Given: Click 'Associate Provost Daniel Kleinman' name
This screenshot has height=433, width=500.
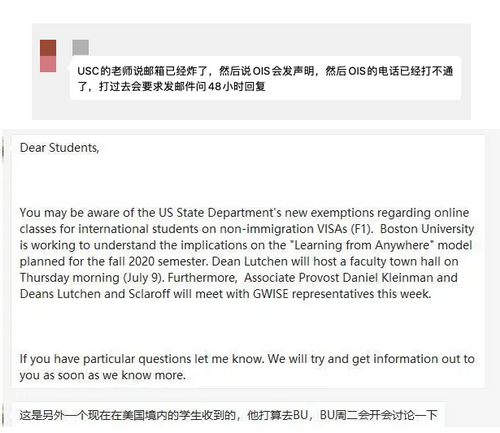Looking at the screenshot, I should (x=338, y=278).
